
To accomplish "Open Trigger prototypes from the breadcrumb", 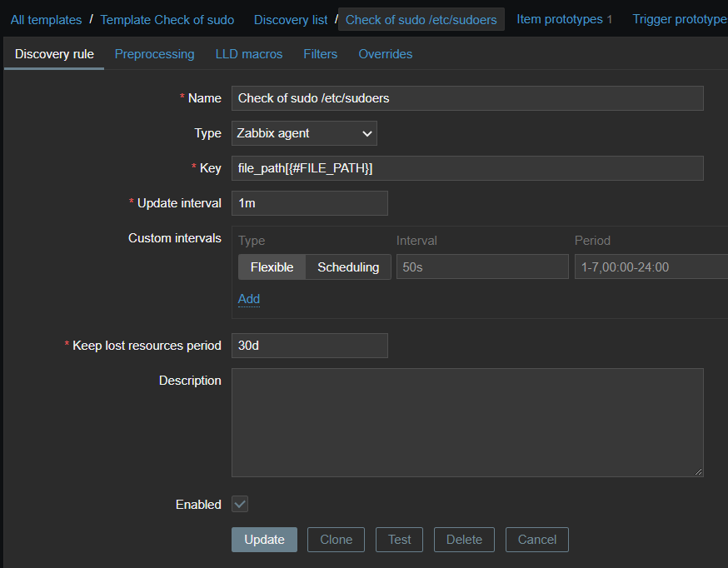I will click(680, 18).
